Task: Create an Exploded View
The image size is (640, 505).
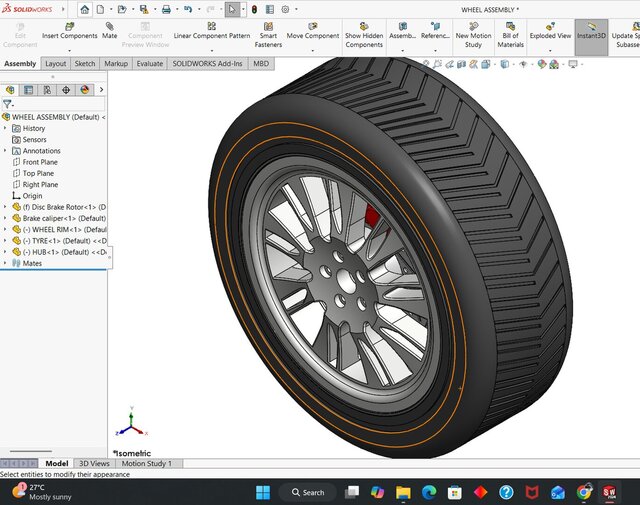Action: tap(550, 31)
